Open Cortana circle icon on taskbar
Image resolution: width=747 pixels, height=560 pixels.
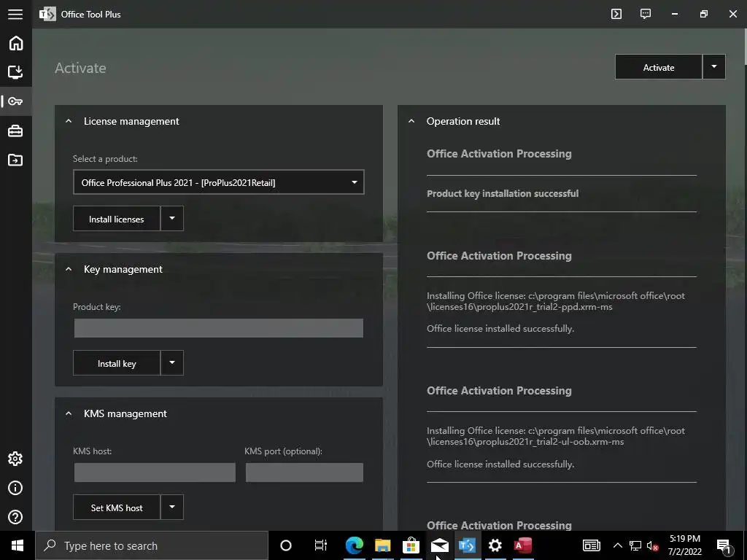(286, 545)
